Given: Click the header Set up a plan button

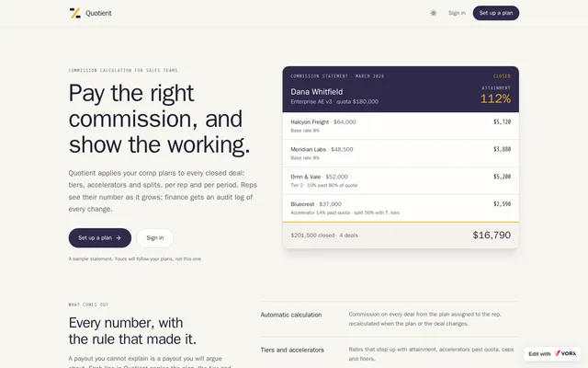Looking at the screenshot, I should point(496,13).
